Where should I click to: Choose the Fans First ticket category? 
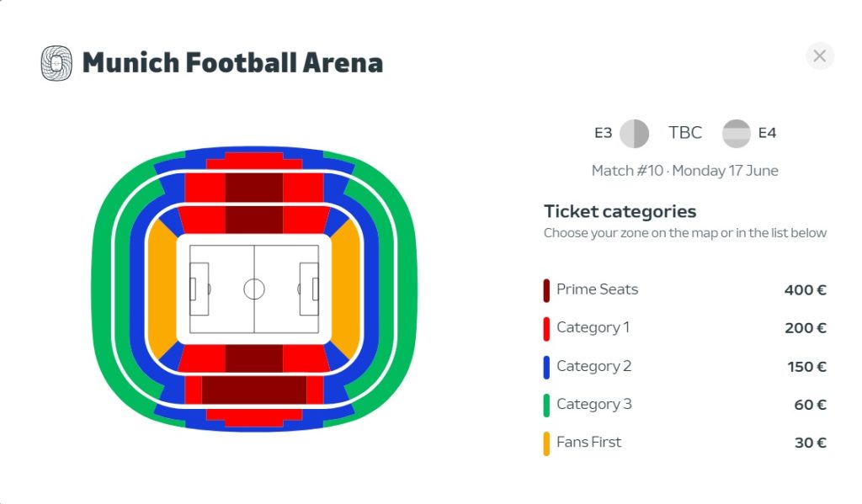[685, 443]
